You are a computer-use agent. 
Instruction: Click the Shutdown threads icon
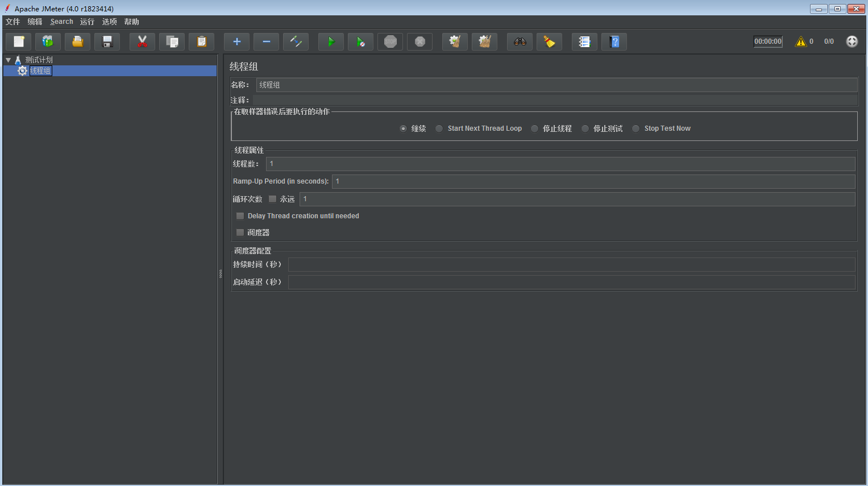pos(420,41)
